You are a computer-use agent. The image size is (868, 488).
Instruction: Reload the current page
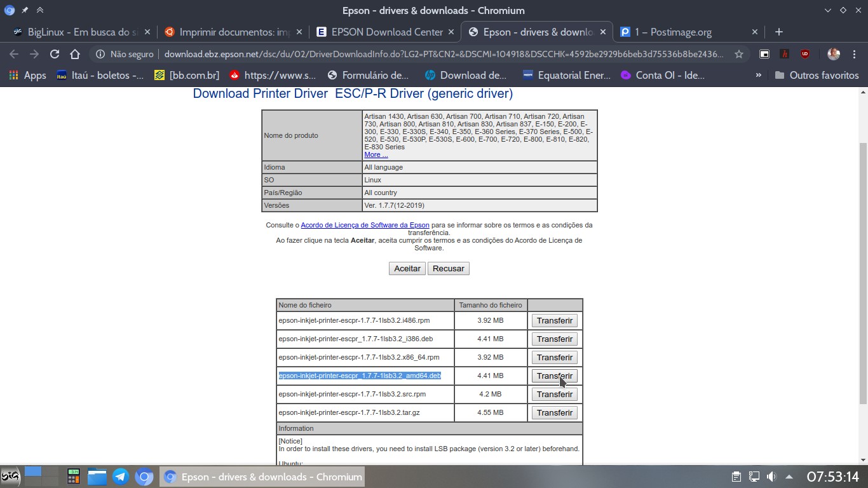(55, 54)
